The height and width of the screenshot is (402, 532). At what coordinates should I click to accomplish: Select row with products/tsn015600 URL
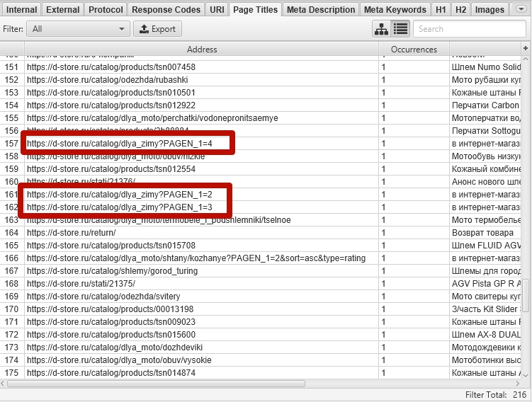tap(261, 335)
